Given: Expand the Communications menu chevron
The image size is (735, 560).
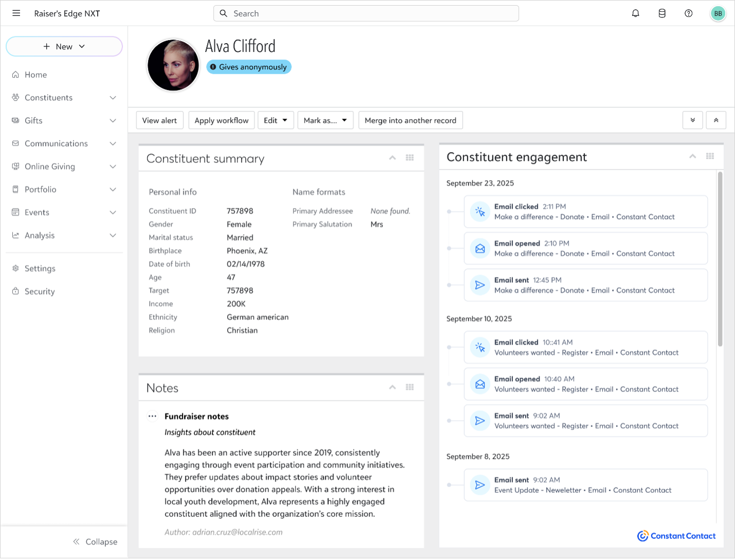Looking at the screenshot, I should tap(113, 143).
